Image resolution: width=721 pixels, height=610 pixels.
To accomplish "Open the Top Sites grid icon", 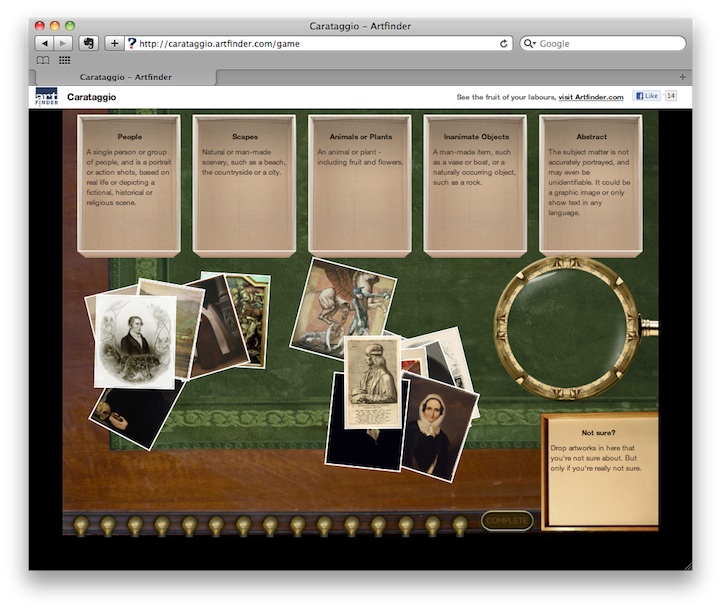I will tap(65, 61).
